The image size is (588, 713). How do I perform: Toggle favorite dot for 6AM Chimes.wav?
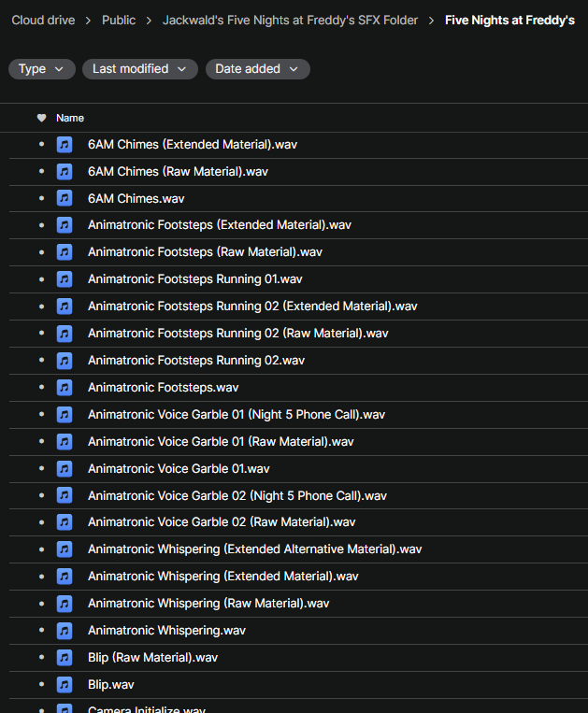click(x=41, y=198)
